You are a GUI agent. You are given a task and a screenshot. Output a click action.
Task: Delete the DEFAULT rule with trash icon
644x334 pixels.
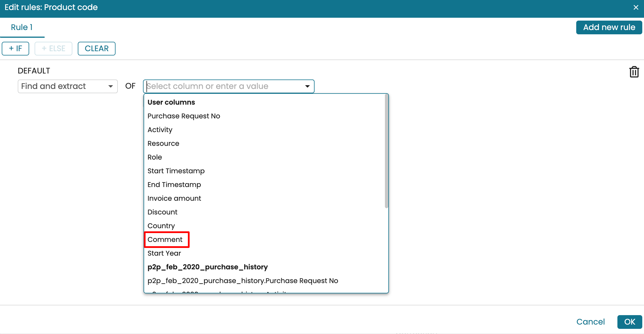tap(634, 72)
